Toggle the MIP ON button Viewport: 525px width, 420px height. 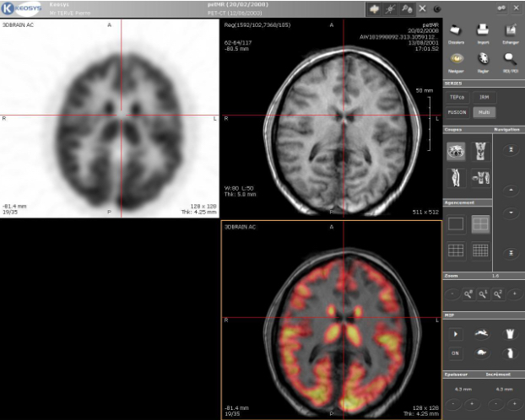pos(457,354)
